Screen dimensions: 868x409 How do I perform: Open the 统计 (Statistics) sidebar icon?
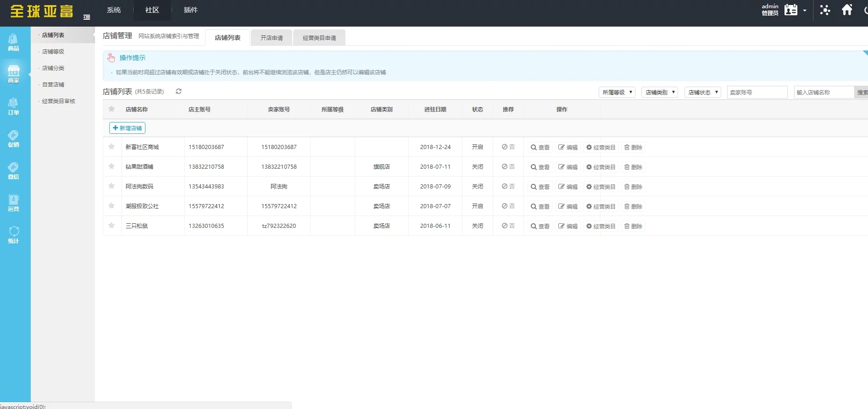tap(13, 235)
